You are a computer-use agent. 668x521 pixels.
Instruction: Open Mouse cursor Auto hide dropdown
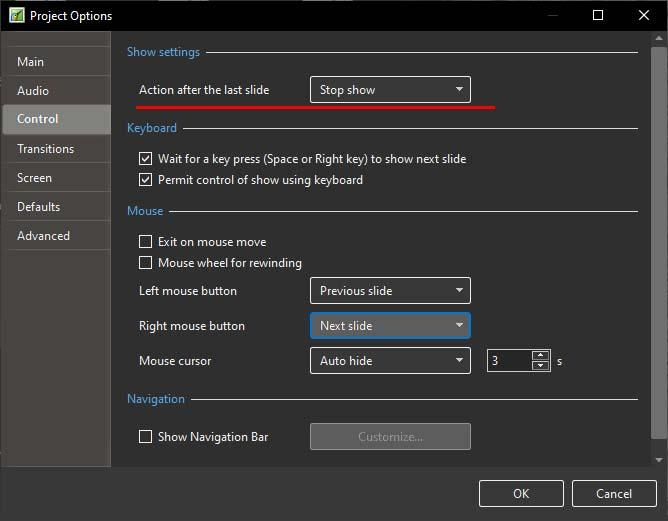coord(390,360)
